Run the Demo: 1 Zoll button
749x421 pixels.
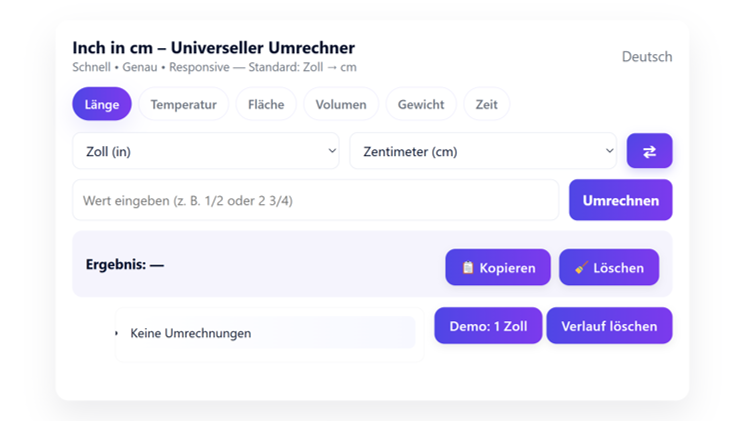(488, 325)
